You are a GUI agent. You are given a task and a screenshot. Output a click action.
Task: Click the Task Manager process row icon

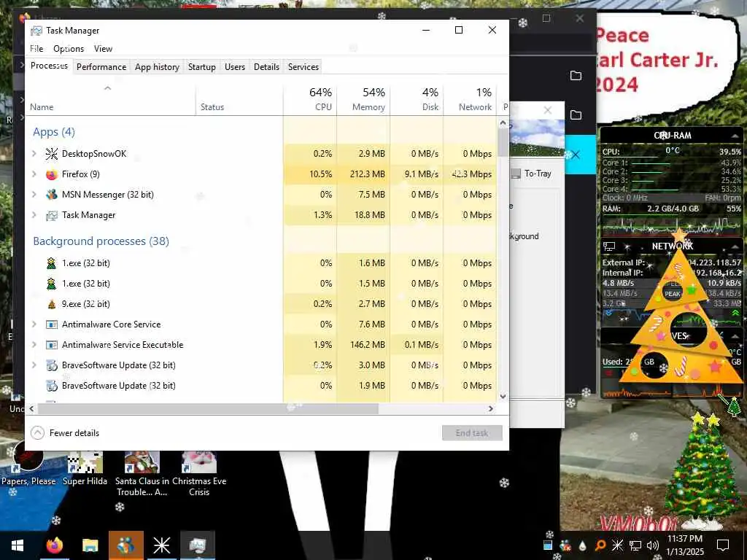52,215
